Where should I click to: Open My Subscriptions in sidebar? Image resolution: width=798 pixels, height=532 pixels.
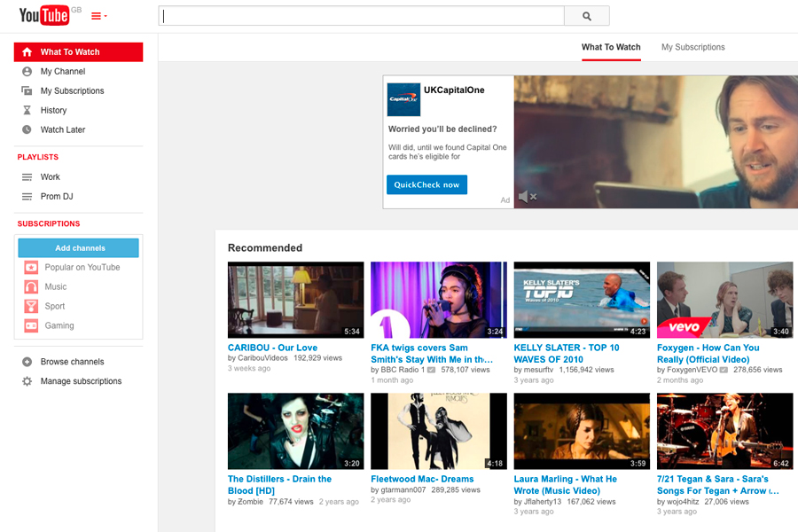[73, 90]
